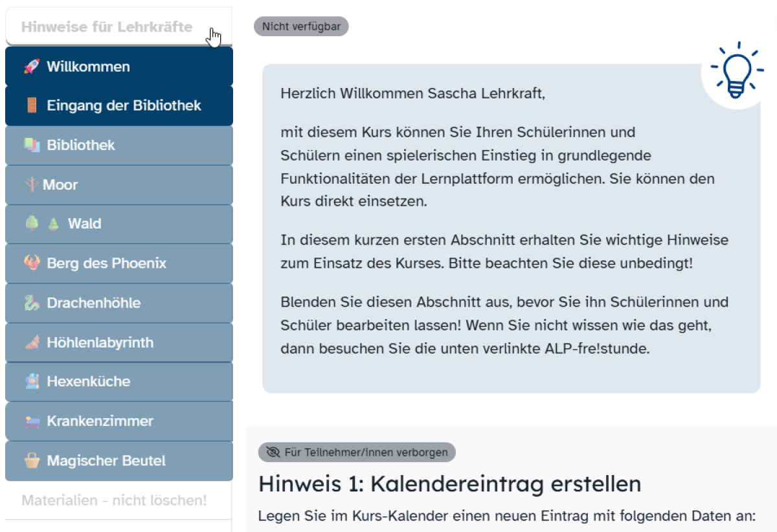This screenshot has height=532, width=777.
Task: Click the crossed-out eye icon in hidden badge
Action: (x=273, y=452)
